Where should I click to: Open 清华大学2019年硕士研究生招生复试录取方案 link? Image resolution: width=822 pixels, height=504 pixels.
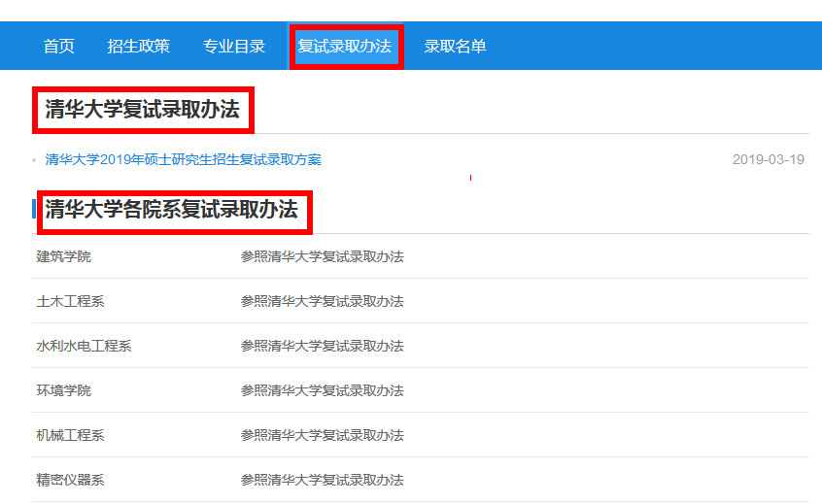[x=183, y=159]
